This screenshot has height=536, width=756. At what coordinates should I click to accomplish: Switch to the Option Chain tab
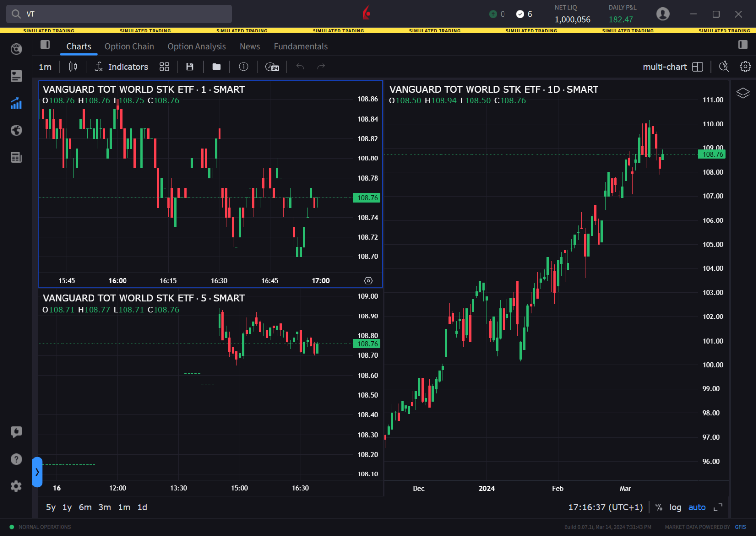tap(129, 46)
